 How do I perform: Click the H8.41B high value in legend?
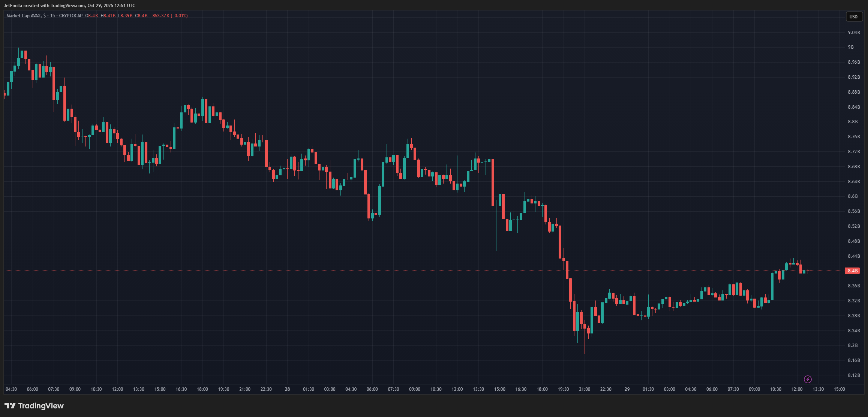(108, 16)
